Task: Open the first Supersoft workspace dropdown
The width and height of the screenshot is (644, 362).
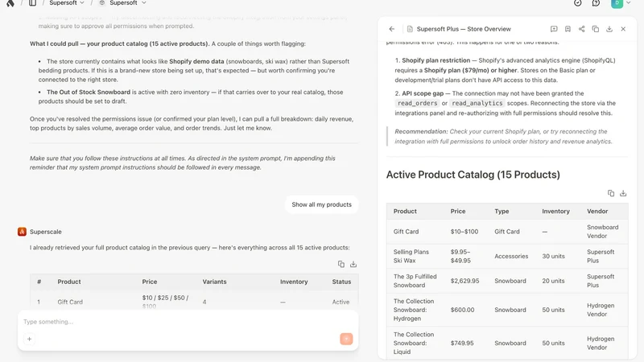Action: [x=67, y=3]
